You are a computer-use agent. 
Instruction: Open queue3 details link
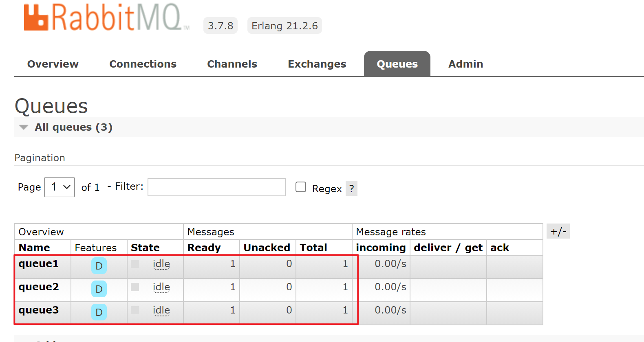tap(39, 310)
